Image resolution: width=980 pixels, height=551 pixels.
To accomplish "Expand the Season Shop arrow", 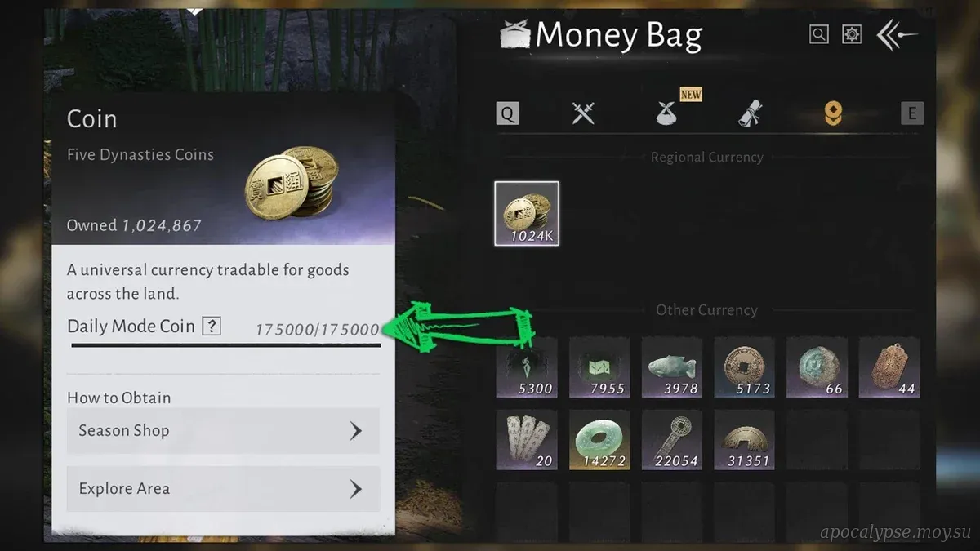I will pos(355,431).
